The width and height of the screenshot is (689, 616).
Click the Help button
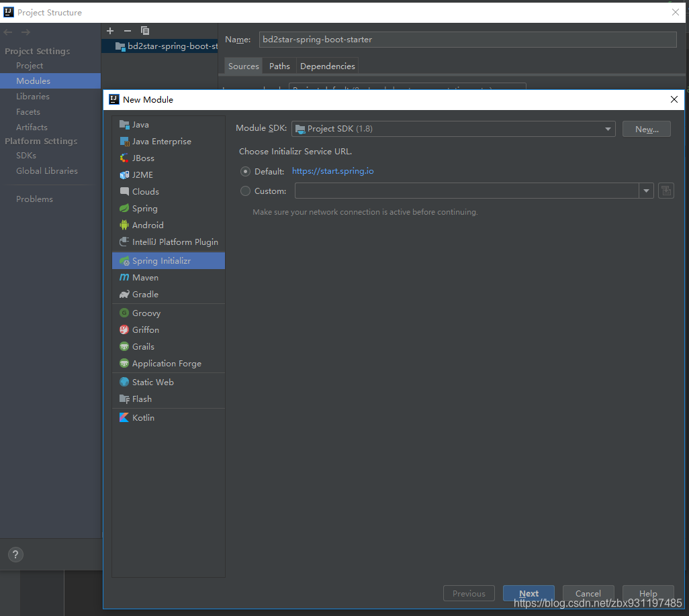tap(648, 594)
